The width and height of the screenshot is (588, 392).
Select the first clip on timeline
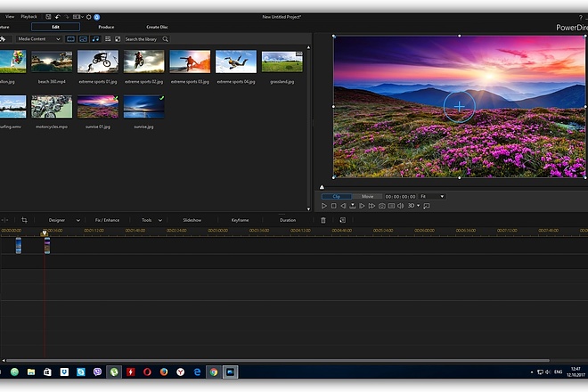[x=19, y=246]
